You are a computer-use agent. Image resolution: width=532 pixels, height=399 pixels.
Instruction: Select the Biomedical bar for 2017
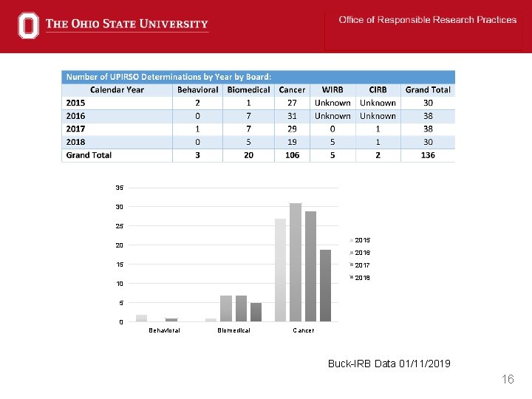[241, 308]
